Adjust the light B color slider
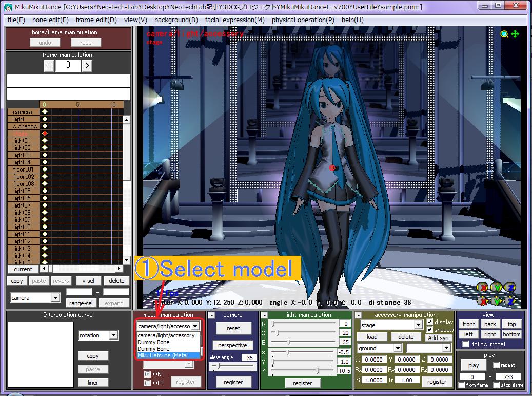532x396 pixels. (303, 342)
